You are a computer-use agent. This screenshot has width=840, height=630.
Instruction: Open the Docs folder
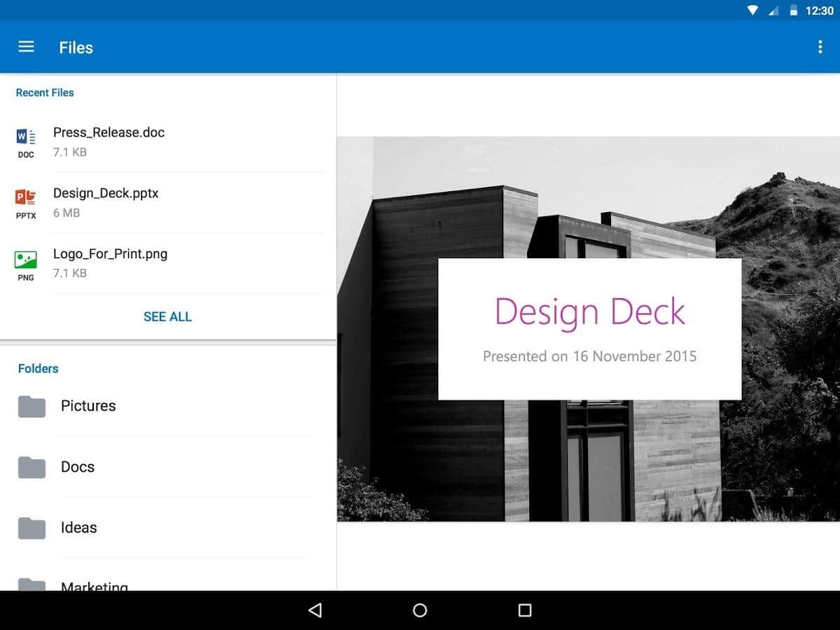pyautogui.click(x=78, y=467)
